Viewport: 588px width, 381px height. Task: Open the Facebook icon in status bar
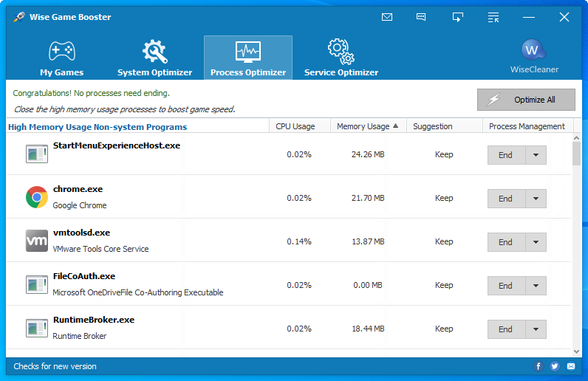[539, 366]
